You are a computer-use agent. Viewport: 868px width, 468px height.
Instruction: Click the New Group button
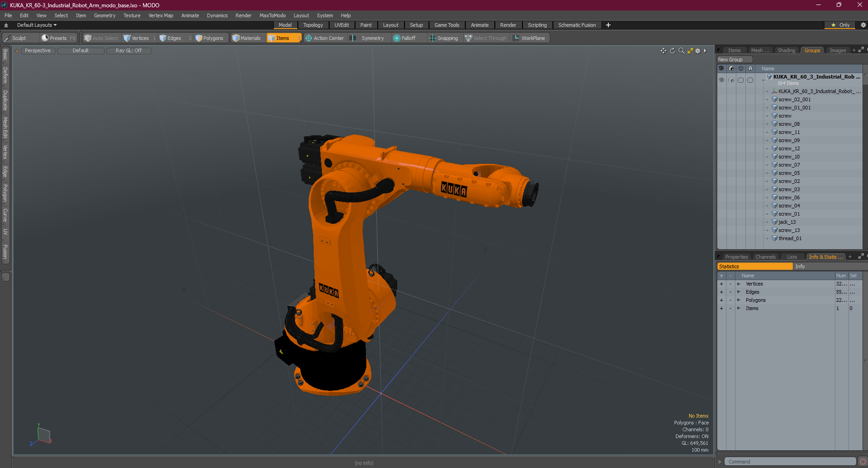[734, 59]
